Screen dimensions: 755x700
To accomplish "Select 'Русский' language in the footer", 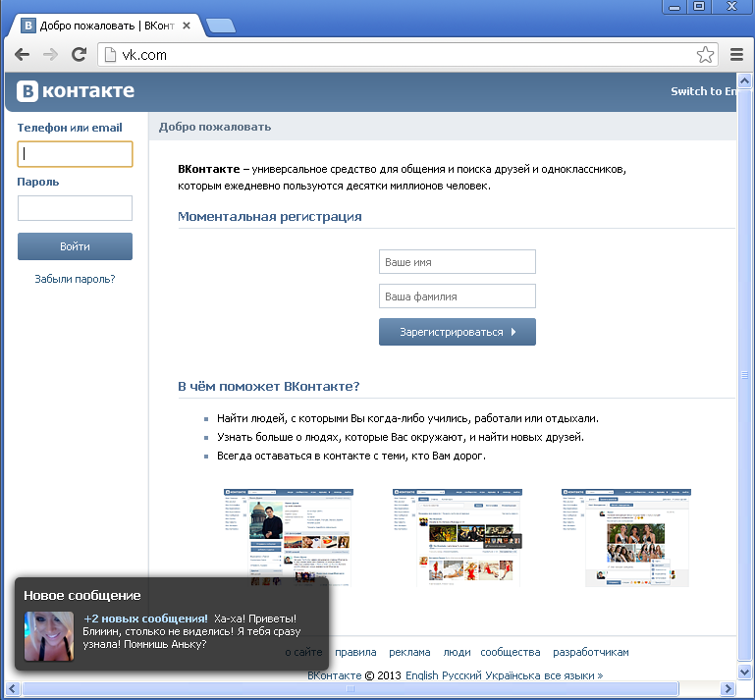I will pyautogui.click(x=462, y=675).
